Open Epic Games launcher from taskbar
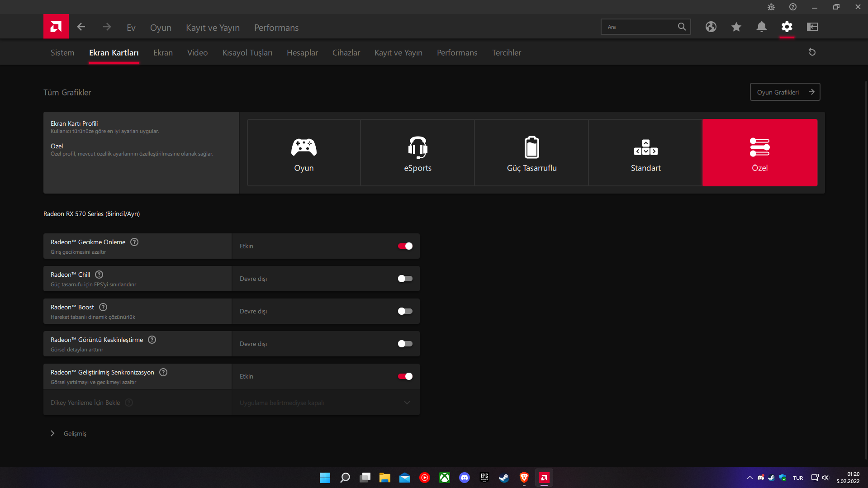 (484, 478)
